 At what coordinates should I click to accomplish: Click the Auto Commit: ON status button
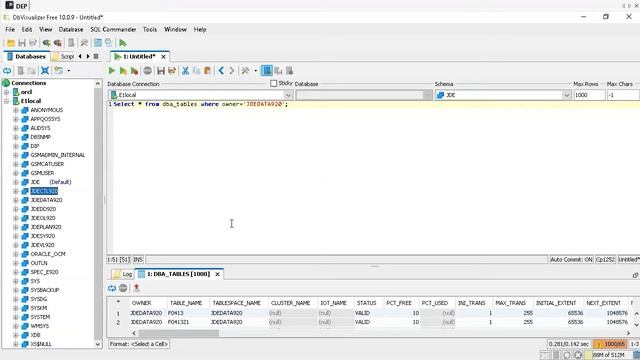click(x=571, y=260)
